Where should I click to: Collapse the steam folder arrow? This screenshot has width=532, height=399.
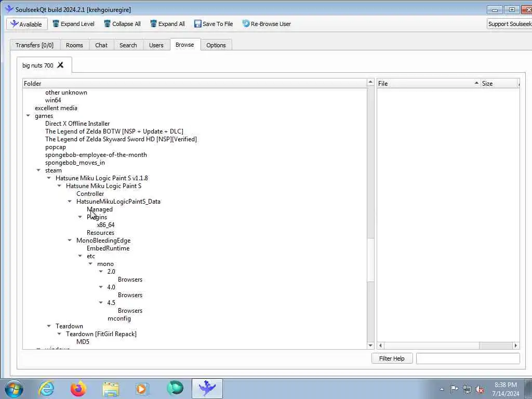(38, 170)
